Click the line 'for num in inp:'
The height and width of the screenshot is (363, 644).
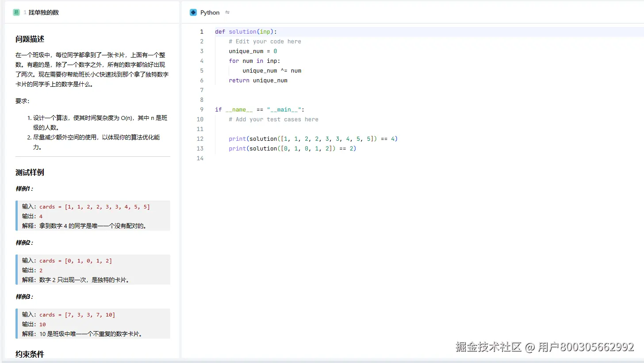tap(254, 61)
